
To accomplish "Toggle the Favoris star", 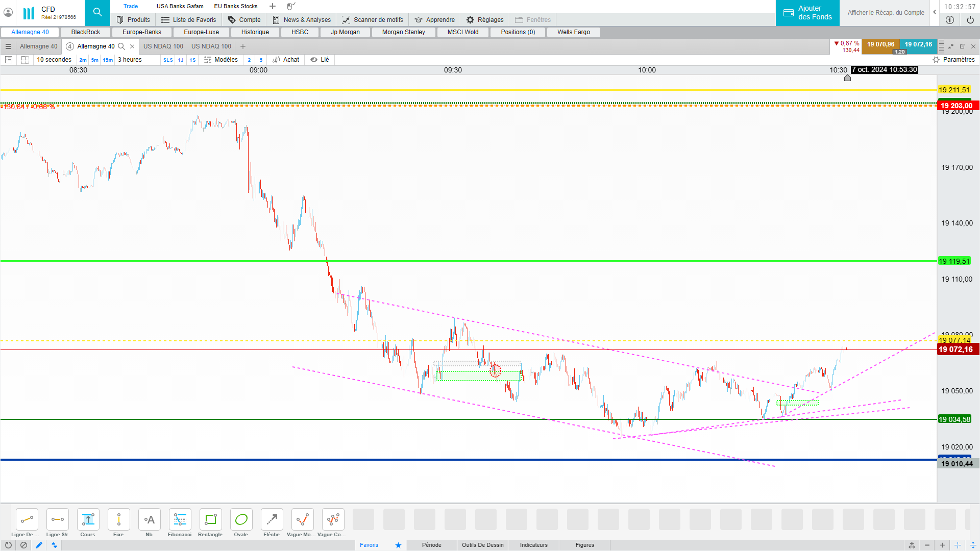I will 398,545.
